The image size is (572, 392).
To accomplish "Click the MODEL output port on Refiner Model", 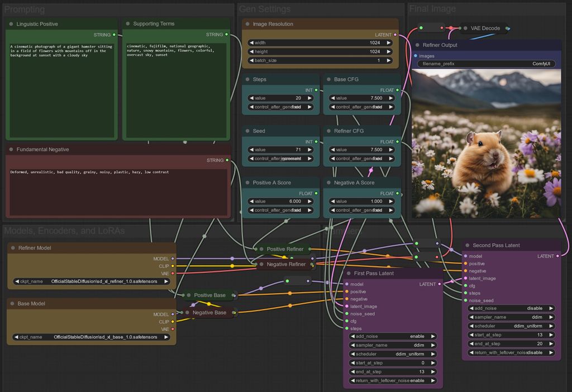I will click(173, 259).
